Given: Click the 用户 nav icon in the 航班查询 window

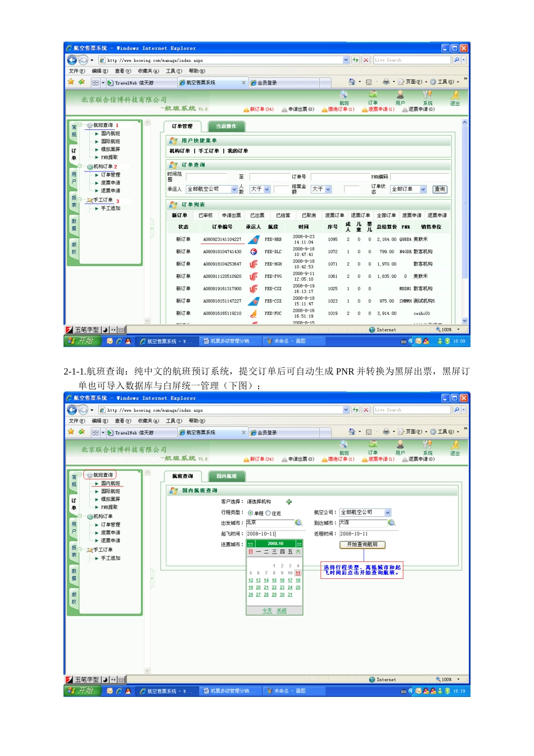Looking at the screenshot, I should click(400, 444).
